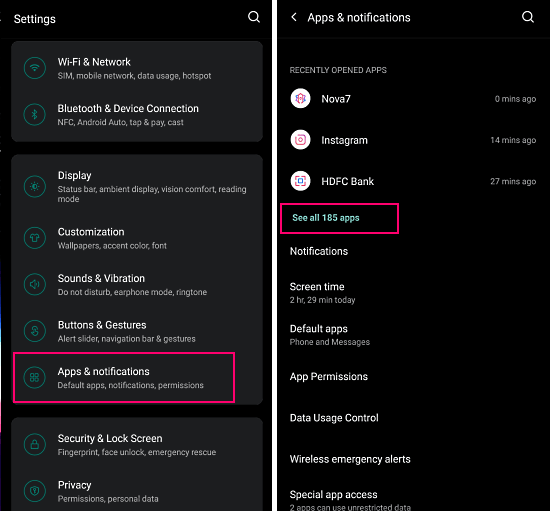Tap the Nova7 app icon
The image size is (550, 511).
(x=301, y=99)
